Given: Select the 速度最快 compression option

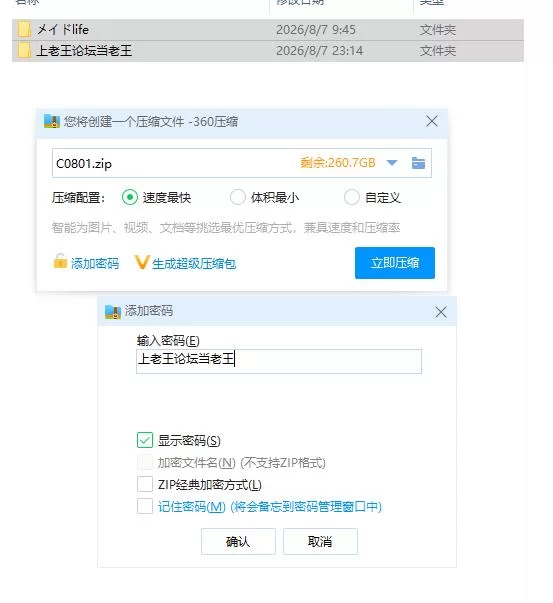Looking at the screenshot, I should pos(130,197).
